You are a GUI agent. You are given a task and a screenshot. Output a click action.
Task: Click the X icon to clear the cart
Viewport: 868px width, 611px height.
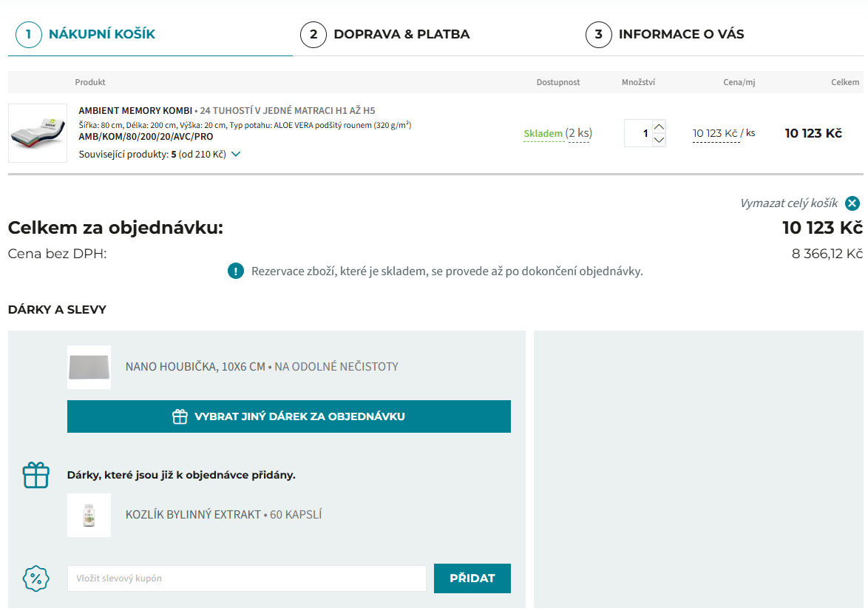pos(852,203)
